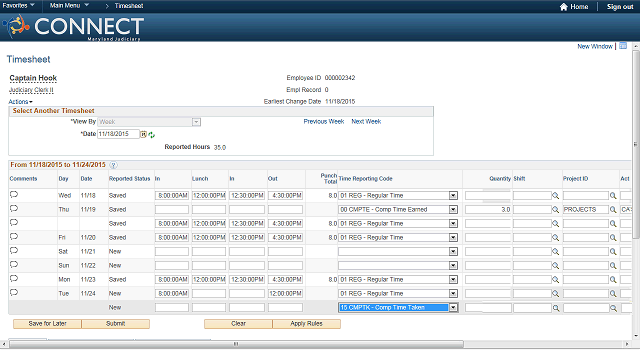Open comment bubble for Sun 11/22 row
This screenshot has width=640, height=360.
(x=14, y=264)
